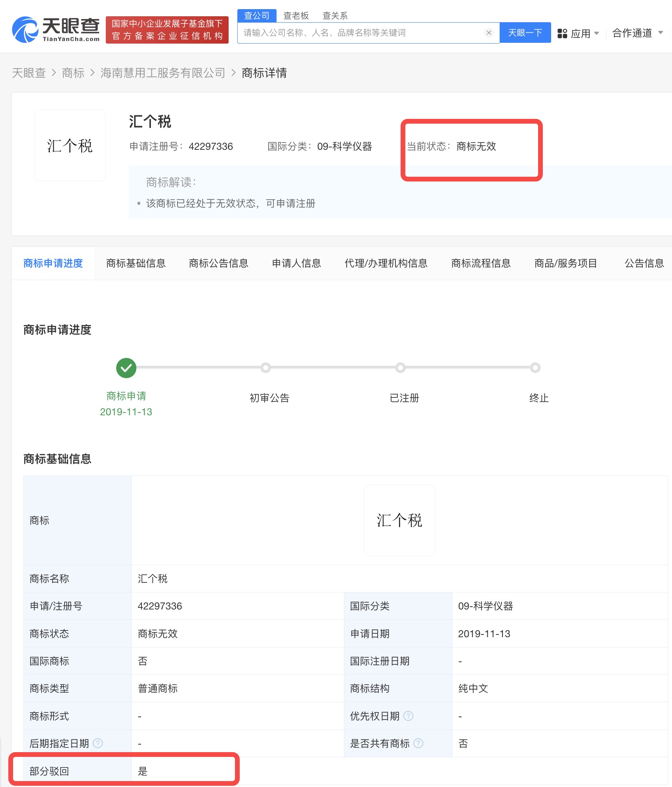
Task: Switch to the 商标公告信息 tab
Action: click(x=219, y=263)
